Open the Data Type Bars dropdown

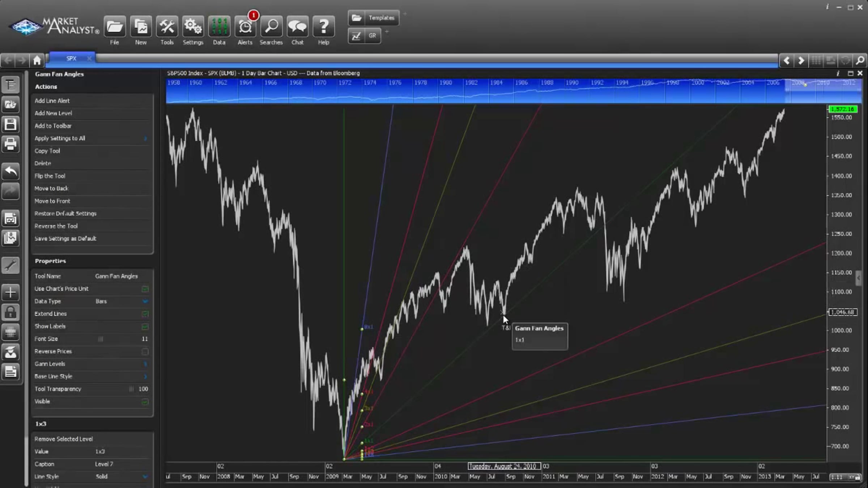(x=145, y=301)
